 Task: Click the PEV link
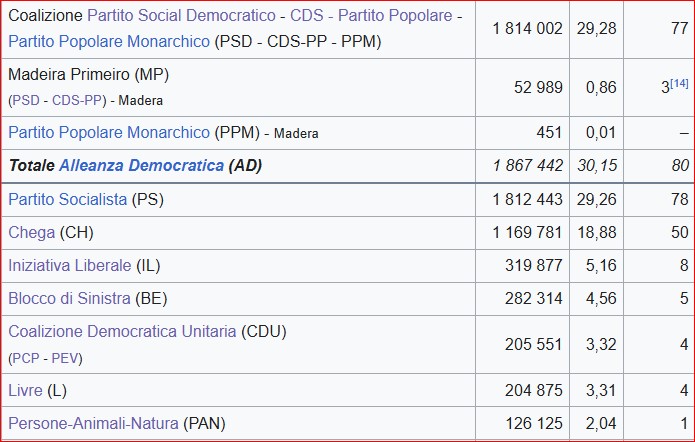pos(65,357)
